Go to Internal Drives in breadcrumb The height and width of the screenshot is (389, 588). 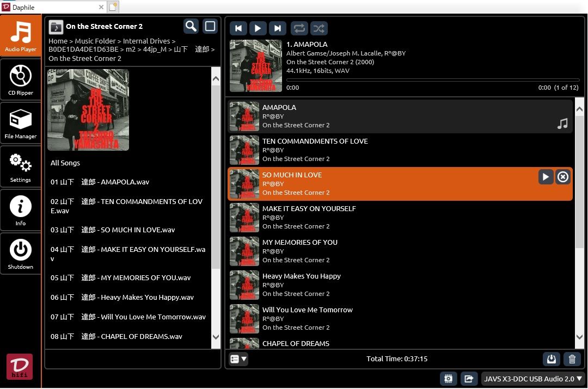pos(146,41)
